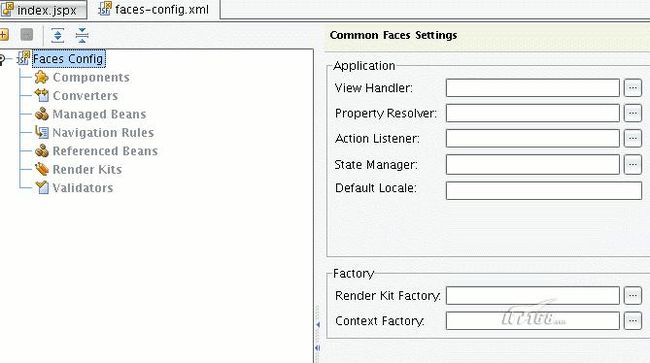Browse for Property Resolver class
The width and height of the screenshot is (650, 363).
[x=633, y=113]
